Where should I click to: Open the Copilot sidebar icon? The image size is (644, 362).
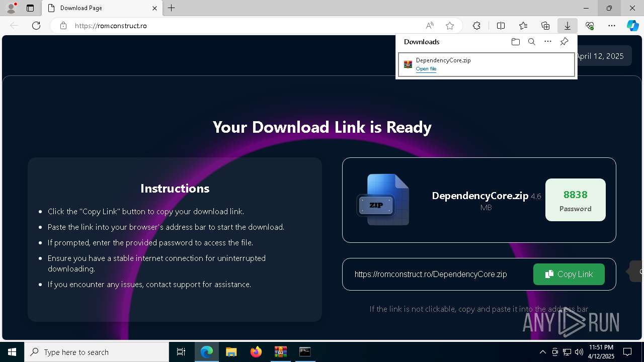[633, 26]
